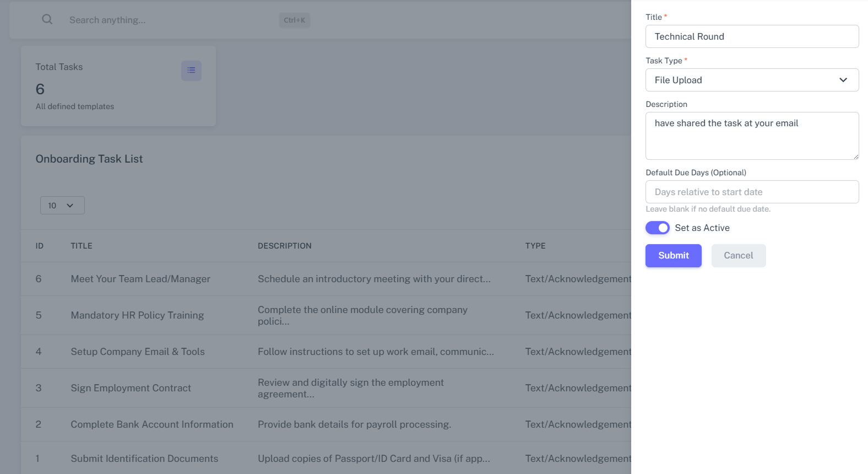The image size is (868, 474).
Task: Click the list icon in Total Tasks card
Action: 191,71
